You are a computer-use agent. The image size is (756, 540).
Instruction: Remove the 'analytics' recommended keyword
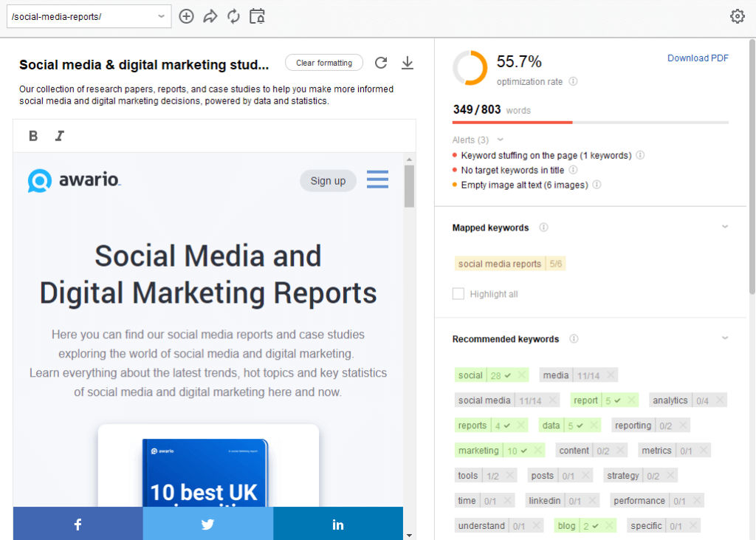click(x=720, y=400)
